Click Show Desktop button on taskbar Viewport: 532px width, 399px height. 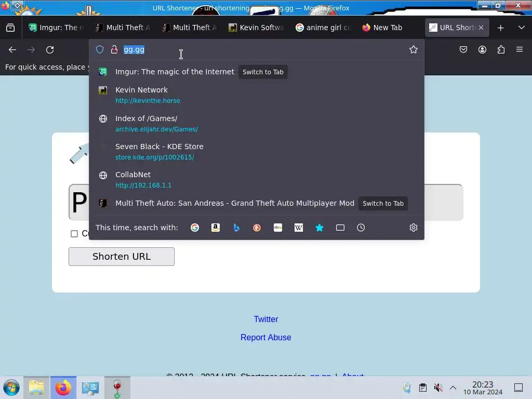pos(518,388)
